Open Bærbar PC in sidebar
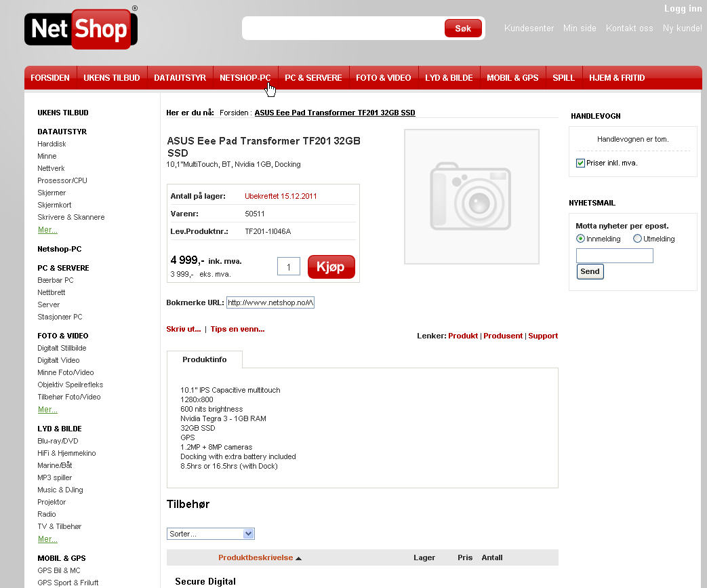This screenshot has width=707, height=588. 56,280
